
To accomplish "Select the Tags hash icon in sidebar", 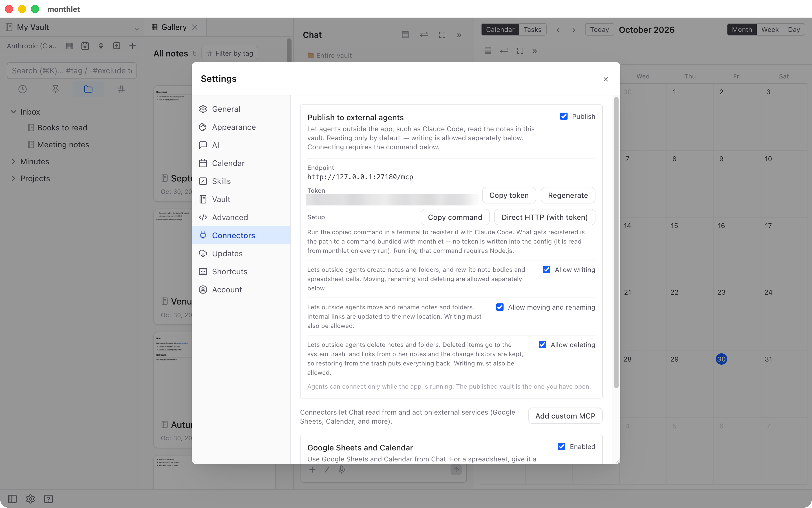I will pos(121,89).
